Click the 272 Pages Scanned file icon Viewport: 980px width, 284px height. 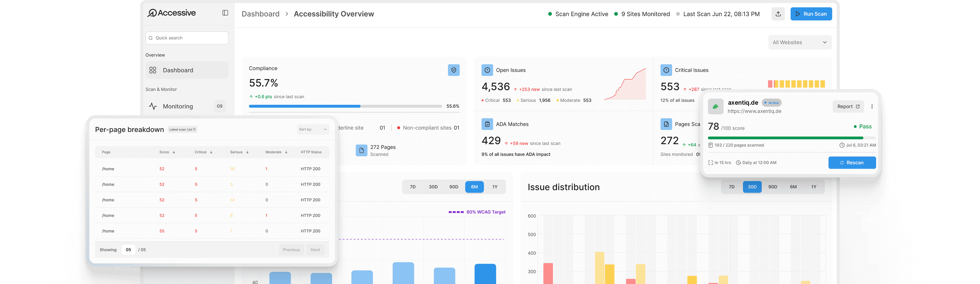pos(361,150)
